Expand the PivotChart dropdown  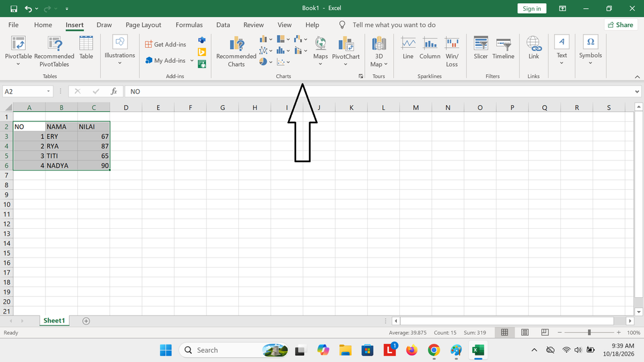345,64
